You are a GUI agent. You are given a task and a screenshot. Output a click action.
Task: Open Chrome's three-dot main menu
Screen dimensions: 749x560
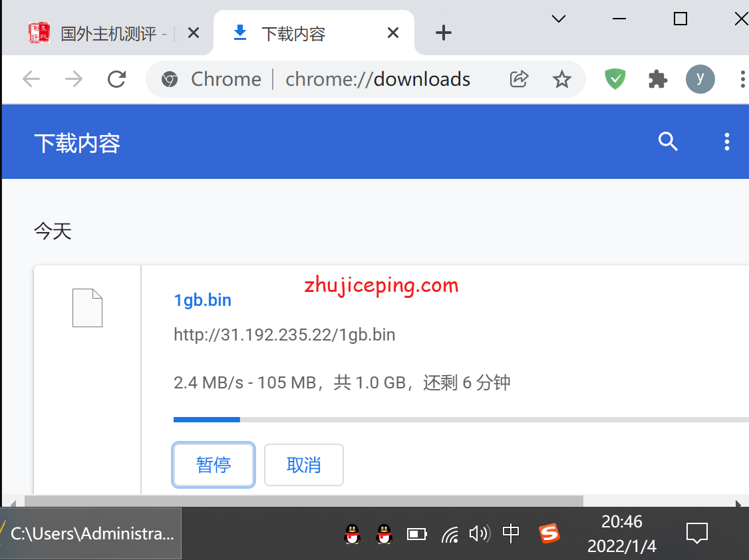click(x=742, y=78)
